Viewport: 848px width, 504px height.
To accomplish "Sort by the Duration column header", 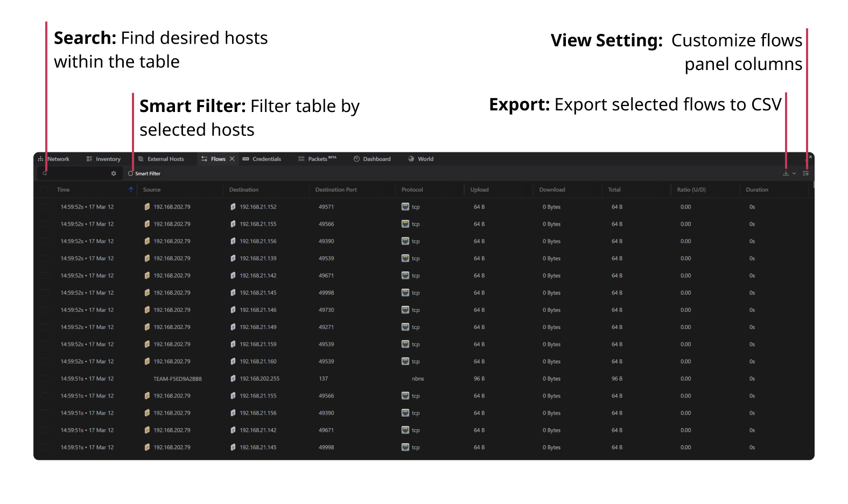I will [x=757, y=190].
